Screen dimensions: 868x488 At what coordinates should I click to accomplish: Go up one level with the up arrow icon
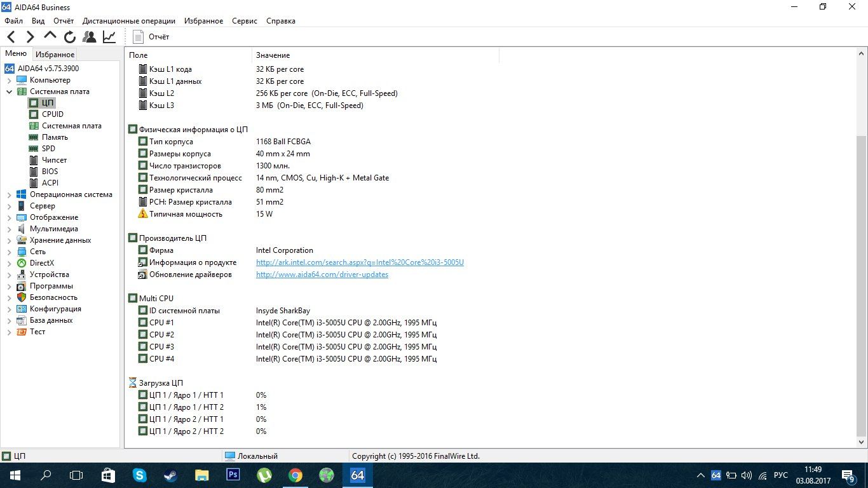(x=50, y=37)
